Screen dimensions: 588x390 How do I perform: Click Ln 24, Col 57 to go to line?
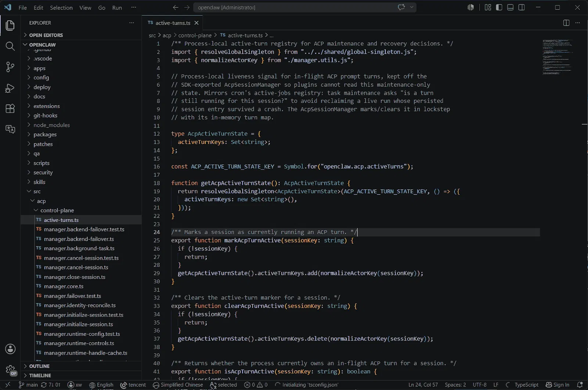point(423,385)
